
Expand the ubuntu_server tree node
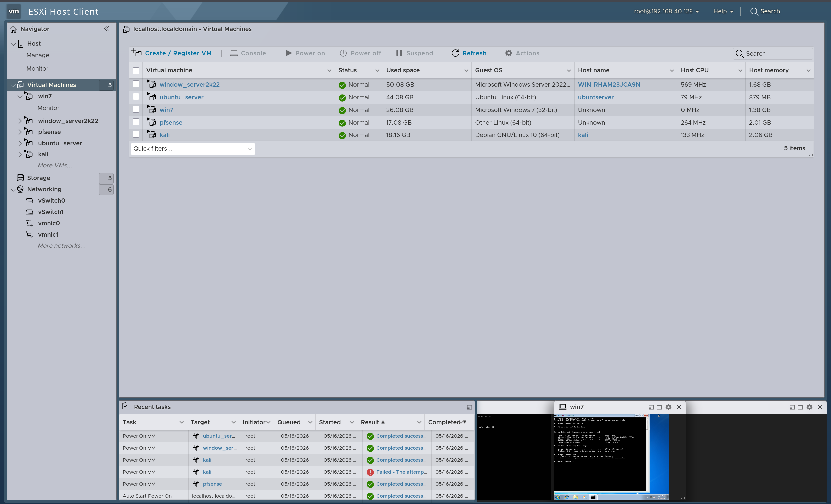click(20, 143)
